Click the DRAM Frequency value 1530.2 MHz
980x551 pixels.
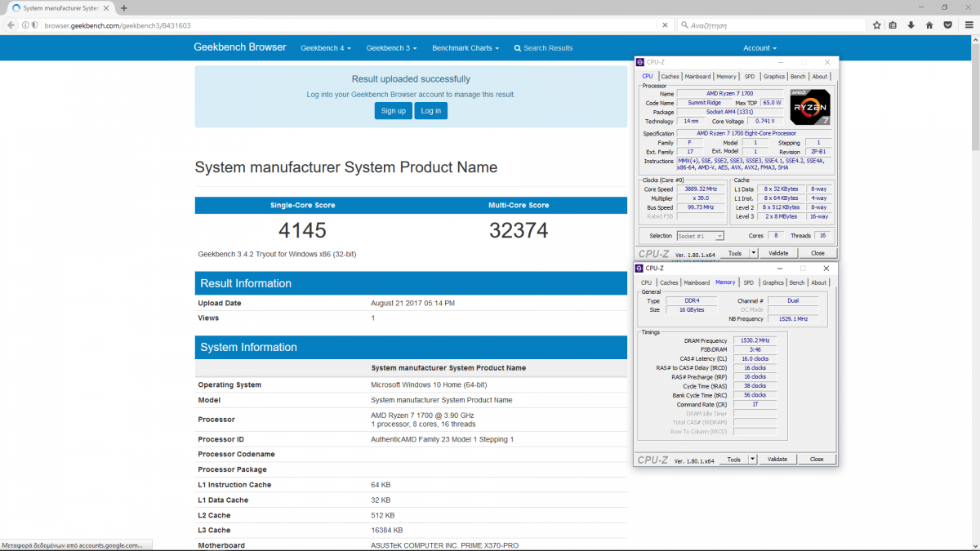(x=755, y=340)
